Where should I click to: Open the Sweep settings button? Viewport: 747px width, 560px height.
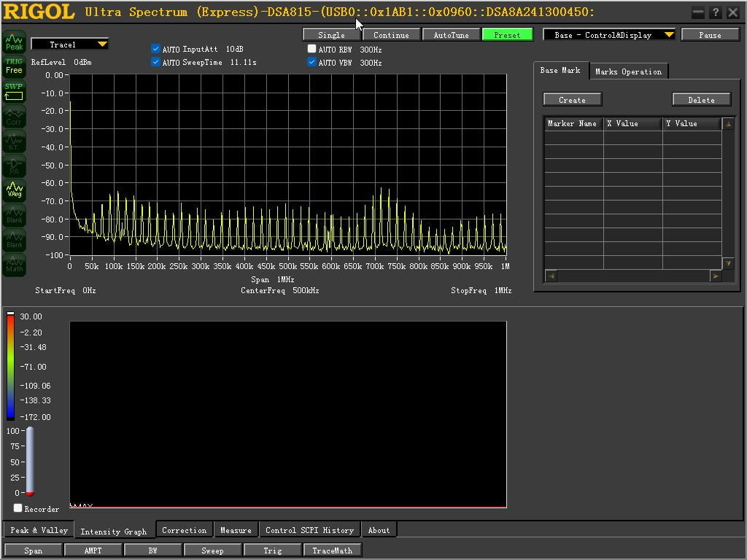coord(212,551)
